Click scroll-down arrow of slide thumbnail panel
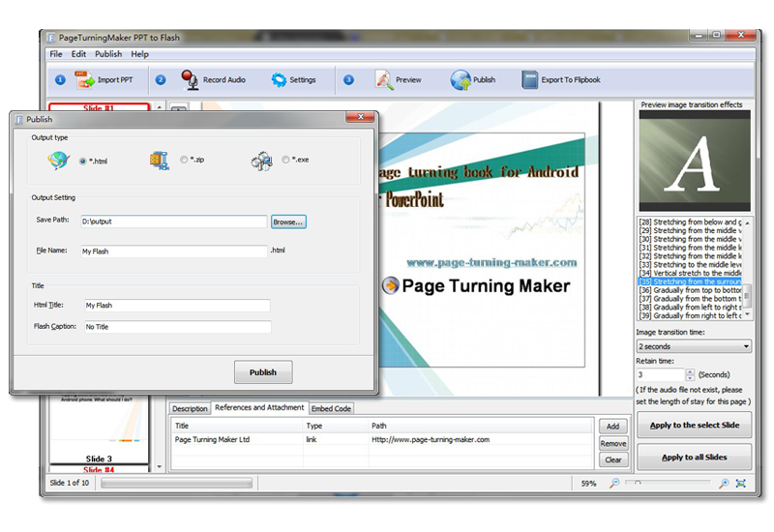This screenshot has height=532, width=774. [x=159, y=466]
